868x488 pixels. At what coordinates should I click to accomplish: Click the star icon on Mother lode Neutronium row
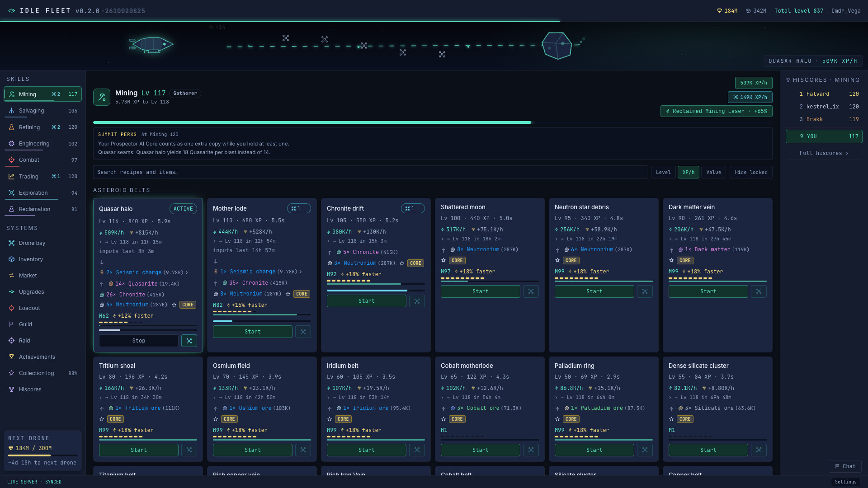pyautogui.click(x=288, y=294)
